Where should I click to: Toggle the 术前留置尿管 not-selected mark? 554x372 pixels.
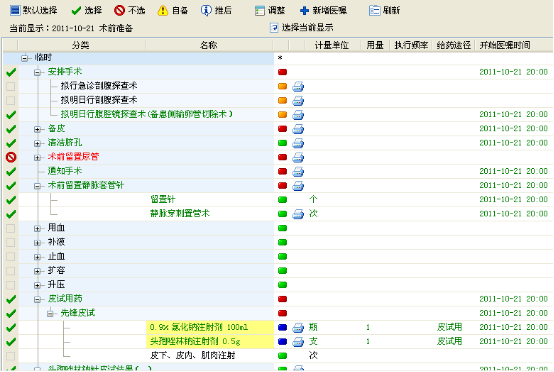11,157
